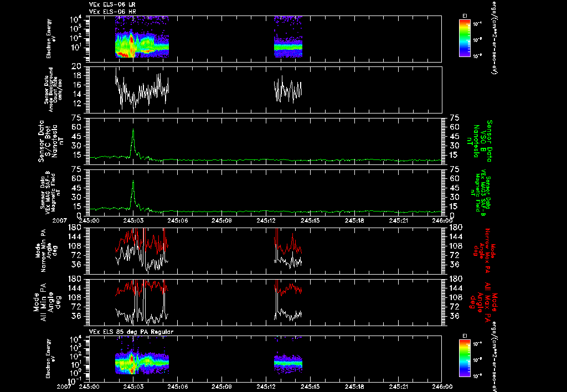Click the "All Min PA Angle" axis label

(x=48, y=302)
